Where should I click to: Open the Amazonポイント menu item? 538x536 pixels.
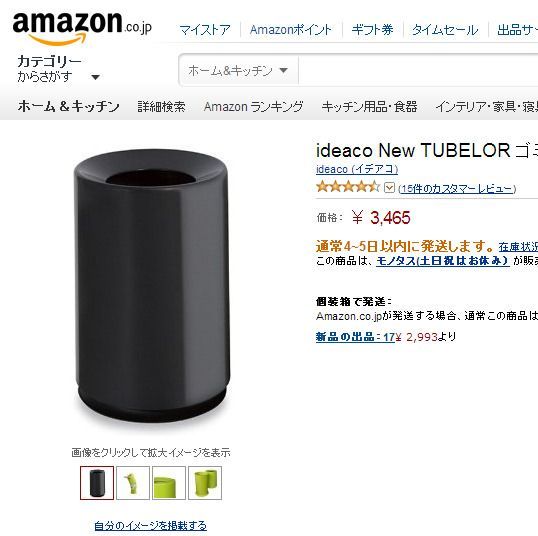pos(291,30)
